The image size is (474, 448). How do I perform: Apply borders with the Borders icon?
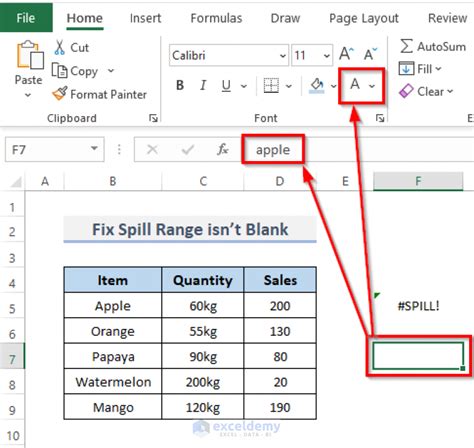pyautogui.click(x=271, y=86)
